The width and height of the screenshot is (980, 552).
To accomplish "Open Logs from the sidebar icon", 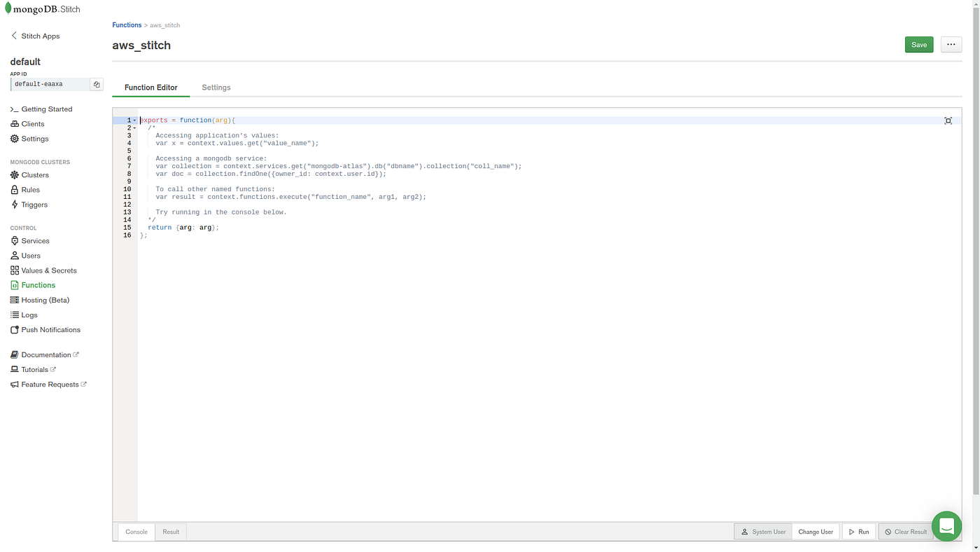I will (14, 315).
